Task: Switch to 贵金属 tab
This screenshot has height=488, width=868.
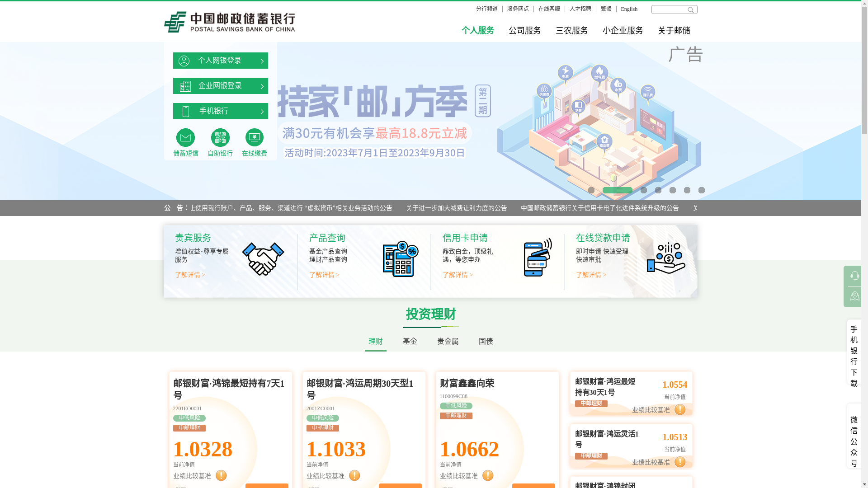Action: click(448, 342)
